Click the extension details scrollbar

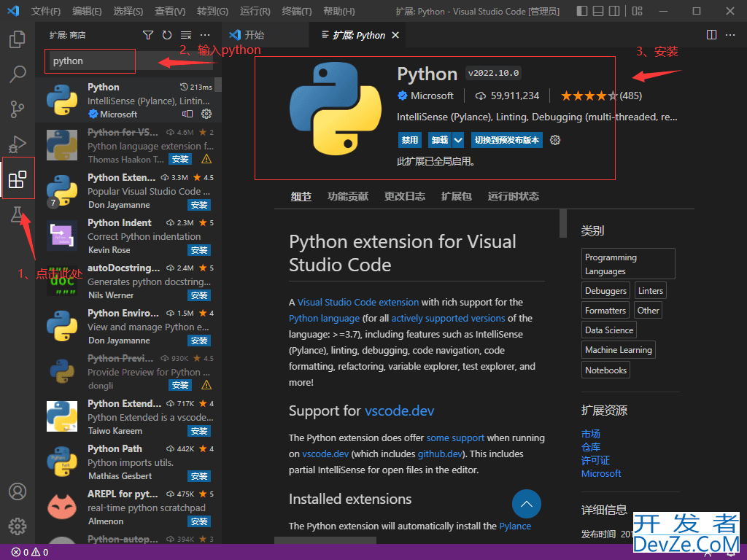pyautogui.click(x=563, y=223)
